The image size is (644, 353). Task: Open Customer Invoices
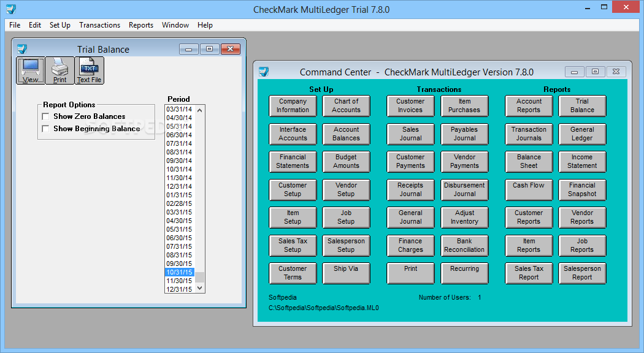point(410,106)
